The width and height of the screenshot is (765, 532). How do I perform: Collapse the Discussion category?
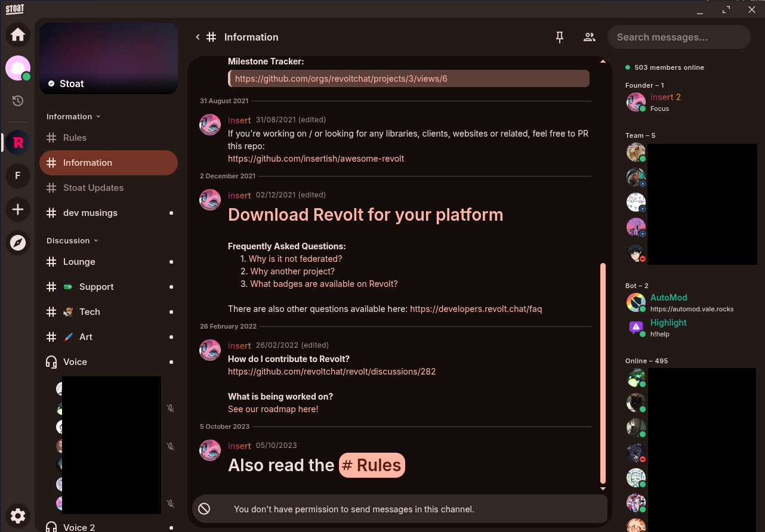(72, 241)
